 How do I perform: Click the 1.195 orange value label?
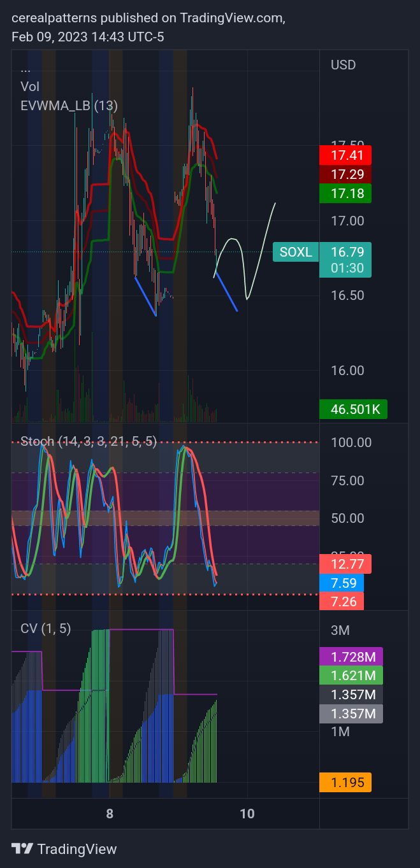(345, 783)
